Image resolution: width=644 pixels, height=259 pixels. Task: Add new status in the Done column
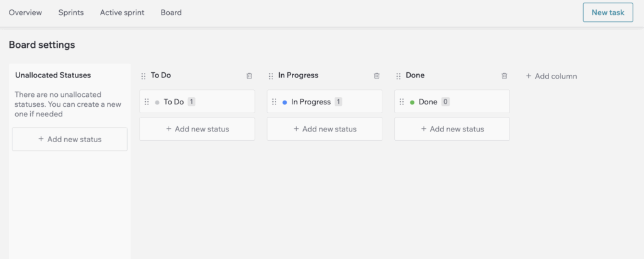point(452,129)
